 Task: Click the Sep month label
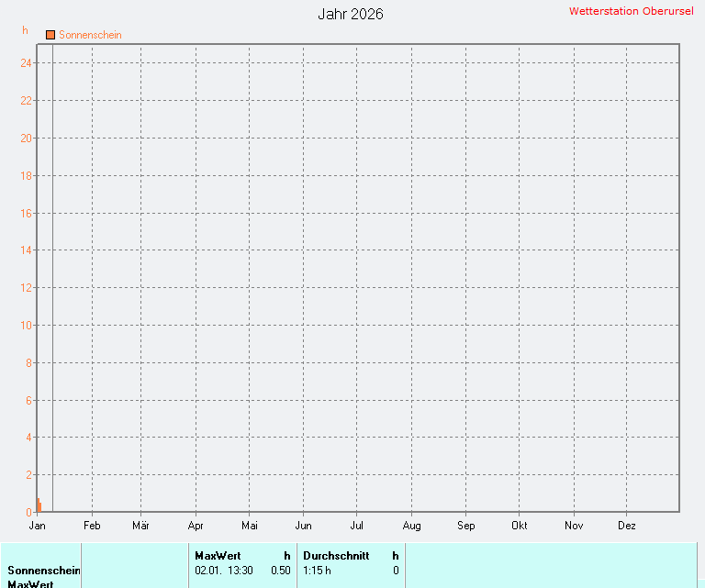point(466,526)
